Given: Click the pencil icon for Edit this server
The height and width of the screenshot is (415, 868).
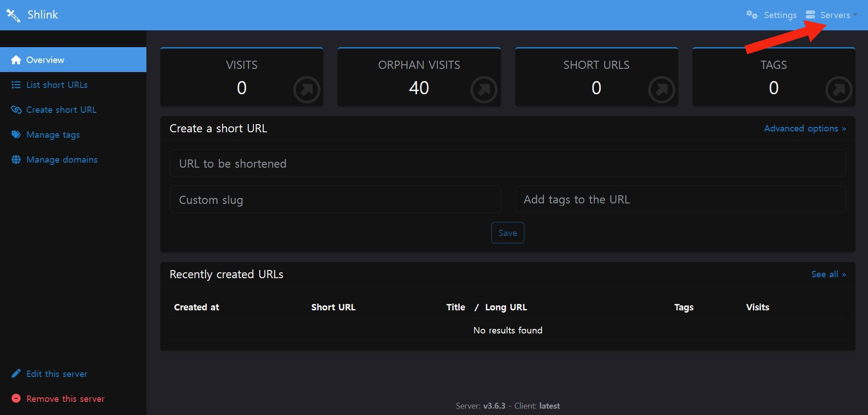Looking at the screenshot, I should (x=16, y=374).
